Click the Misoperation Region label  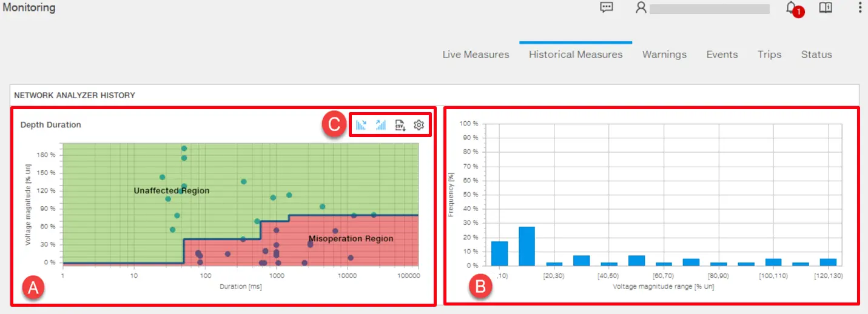(351, 239)
